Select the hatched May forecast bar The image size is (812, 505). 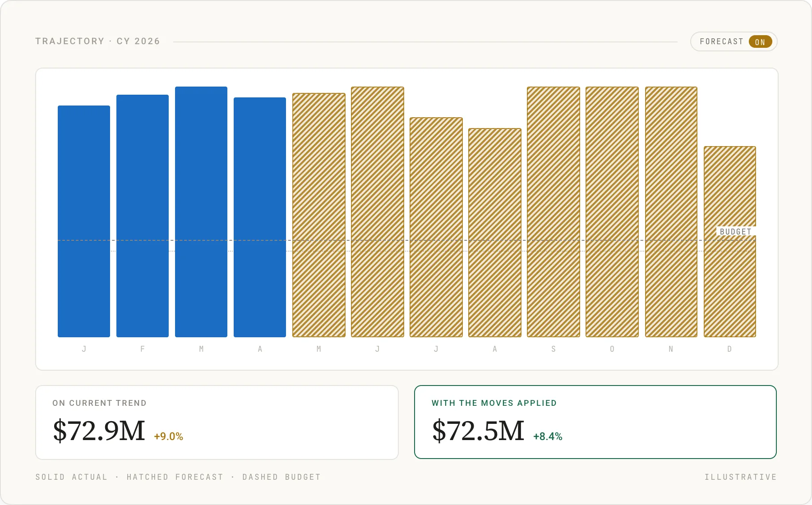[319, 215]
